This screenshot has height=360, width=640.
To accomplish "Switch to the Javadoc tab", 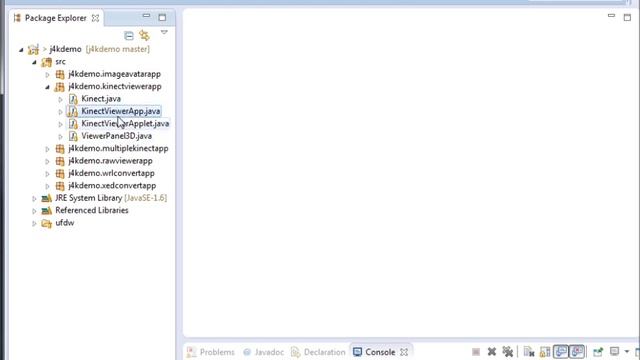I will point(264,352).
